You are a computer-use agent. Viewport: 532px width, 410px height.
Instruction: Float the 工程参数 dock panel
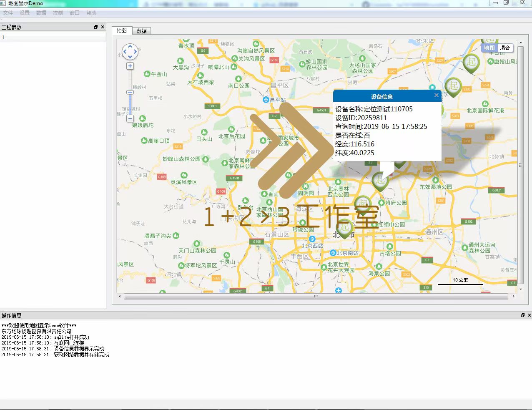[96, 27]
